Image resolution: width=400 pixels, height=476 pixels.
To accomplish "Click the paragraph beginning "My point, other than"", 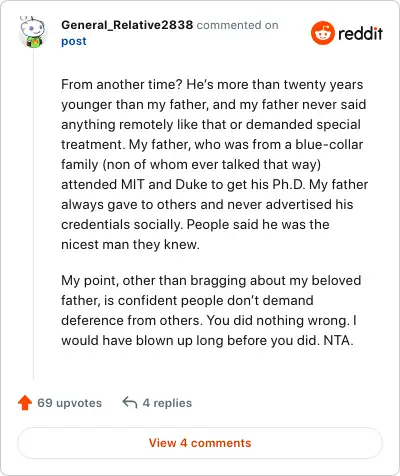I will click(x=211, y=310).
